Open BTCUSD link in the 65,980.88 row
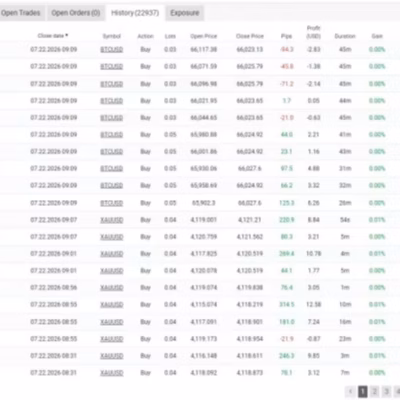 point(112,135)
